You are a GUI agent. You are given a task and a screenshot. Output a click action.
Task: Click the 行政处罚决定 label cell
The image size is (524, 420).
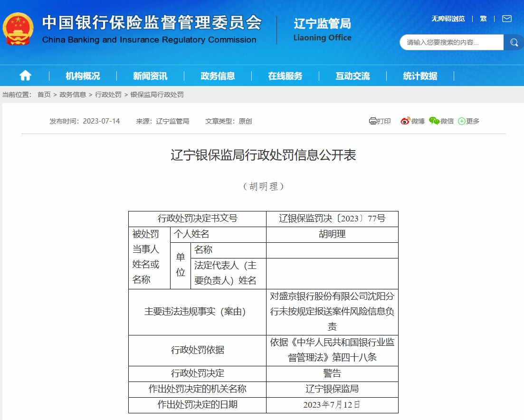tap(198, 373)
